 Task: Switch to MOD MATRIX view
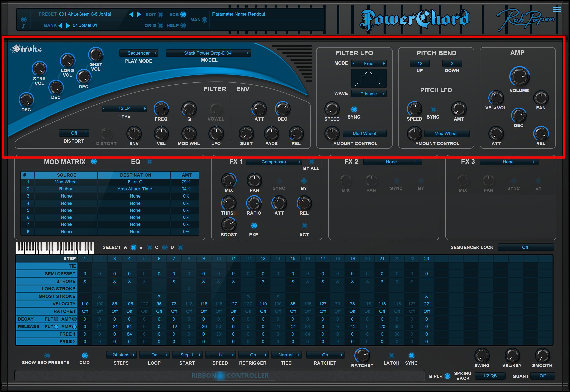click(x=94, y=162)
